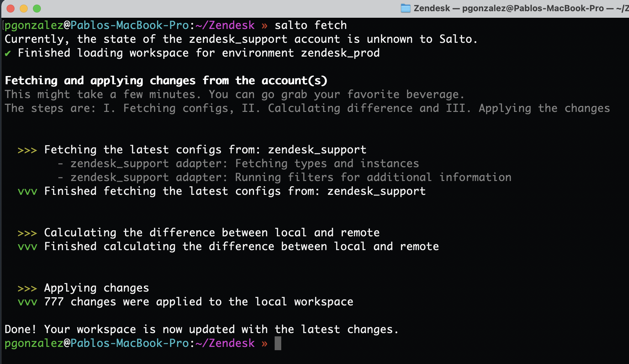Click the Zendesk folder icon in the title bar

click(x=405, y=8)
